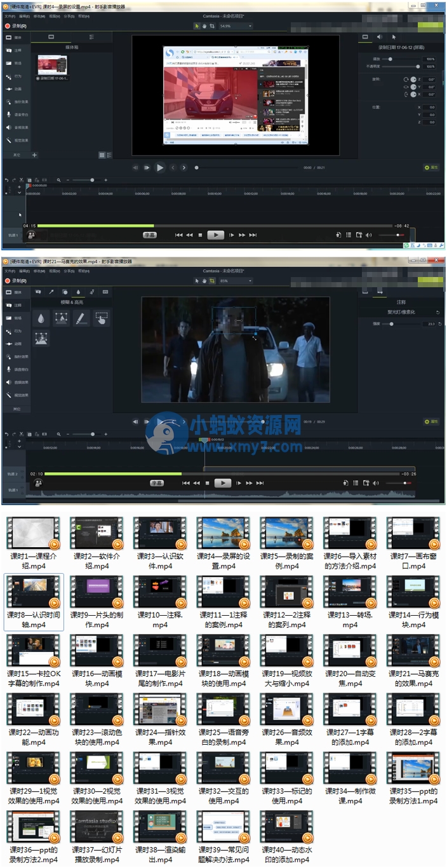The width and height of the screenshot is (447, 868).
Task: Pick the highlighter pen tool in 模糊&高亮 panel
Action: point(81,318)
